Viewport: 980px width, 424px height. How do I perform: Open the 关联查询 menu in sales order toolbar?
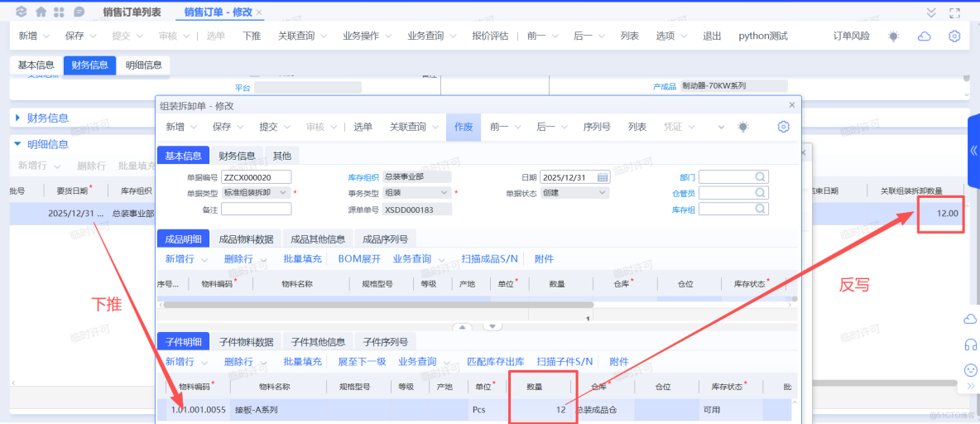tap(302, 36)
